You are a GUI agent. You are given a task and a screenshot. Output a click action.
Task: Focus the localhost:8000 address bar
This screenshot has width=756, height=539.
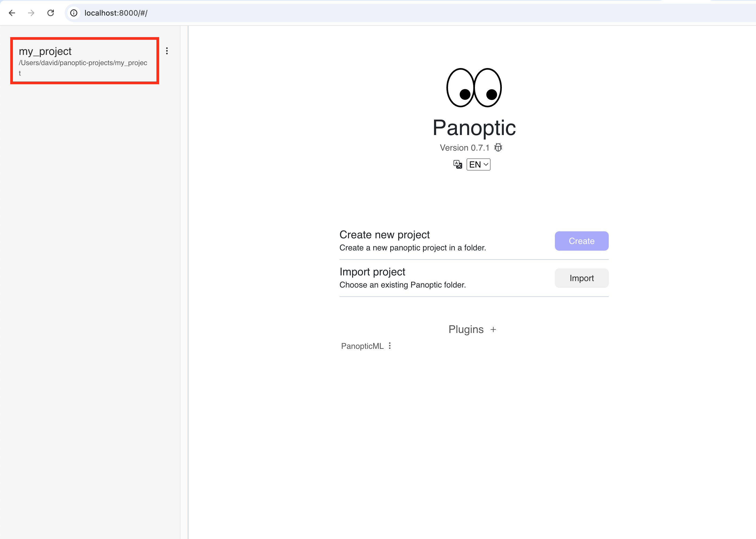[266, 13]
